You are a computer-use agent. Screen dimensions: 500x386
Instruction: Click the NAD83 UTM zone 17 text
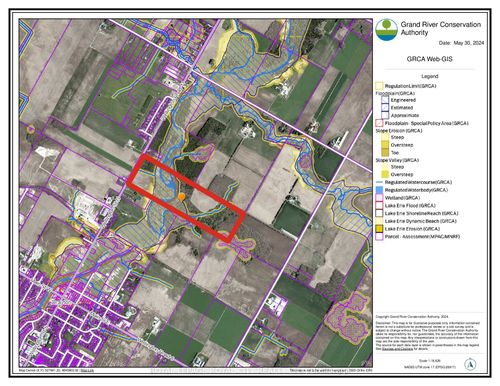pos(430,367)
